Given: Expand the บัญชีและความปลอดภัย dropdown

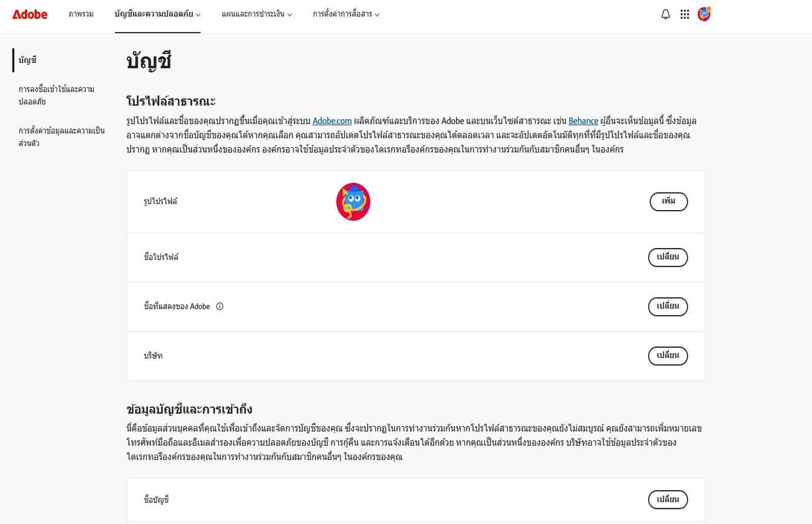Looking at the screenshot, I should click(x=158, y=14).
